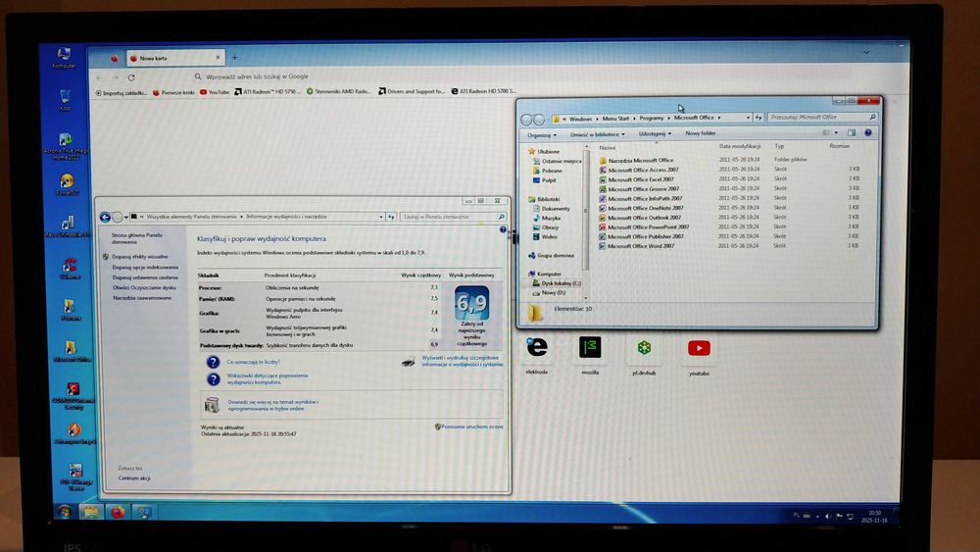Open Wskazówki dotyczące poprawienia wydajności komputera link
The height and width of the screenshot is (552, 980).
(267, 378)
